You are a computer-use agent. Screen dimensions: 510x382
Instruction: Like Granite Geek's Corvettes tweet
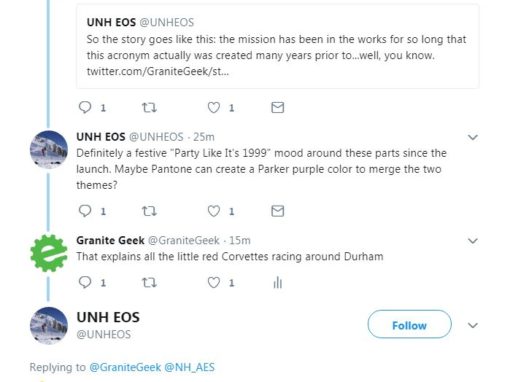point(214,282)
